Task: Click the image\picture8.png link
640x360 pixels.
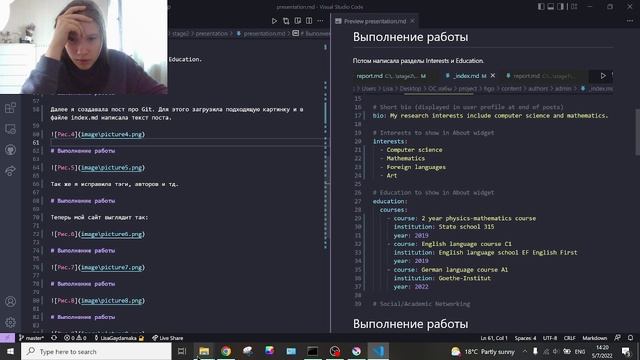Action: [x=111, y=300]
